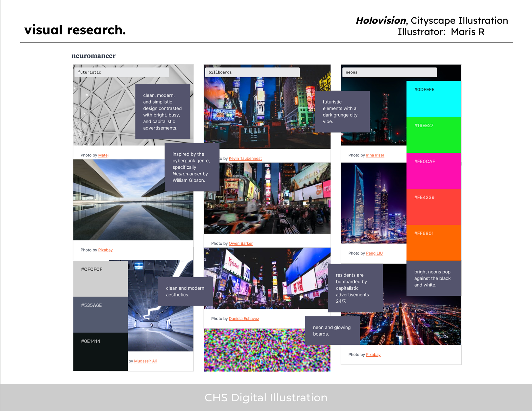Click the 'futuristic elements with a dark grunge' note
Image resolution: width=532 pixels, height=411 pixels.
[x=342, y=111]
